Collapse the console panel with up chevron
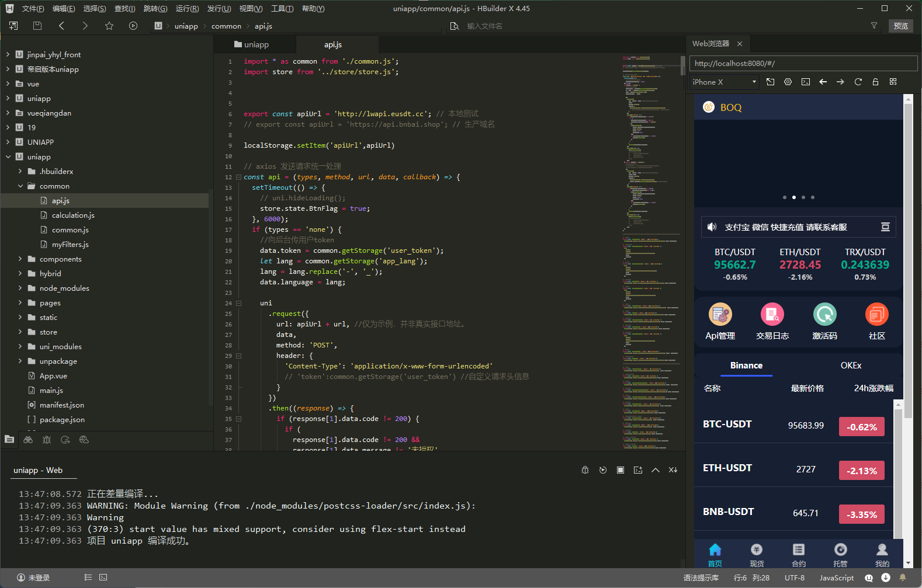The height and width of the screenshot is (588, 922). coord(656,470)
